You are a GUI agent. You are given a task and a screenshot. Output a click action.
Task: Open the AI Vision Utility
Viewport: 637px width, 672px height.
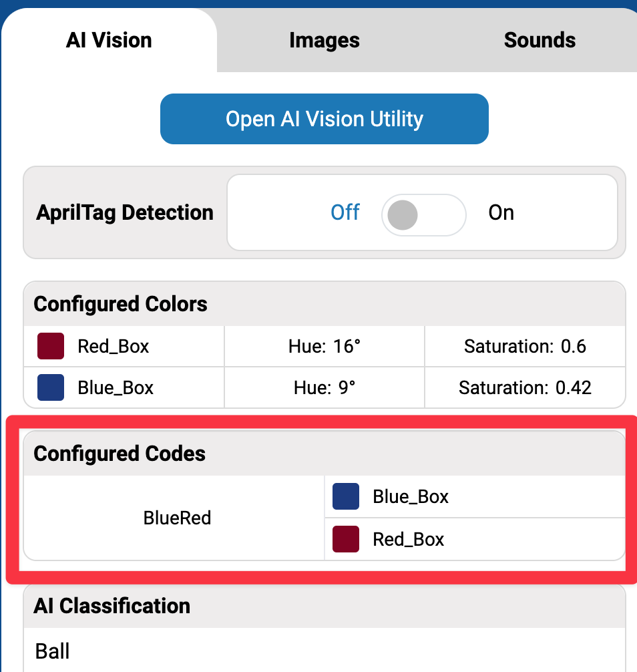(324, 119)
